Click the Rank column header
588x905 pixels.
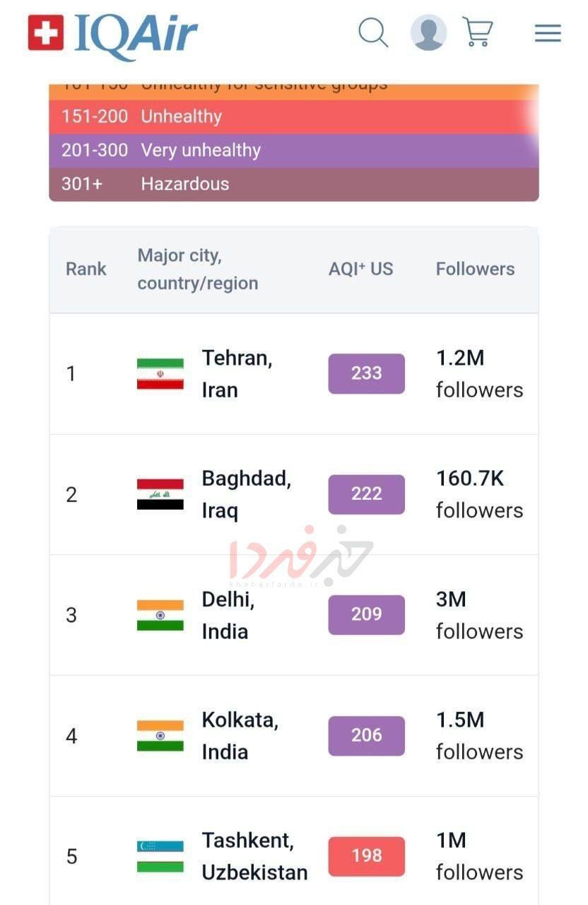point(86,269)
